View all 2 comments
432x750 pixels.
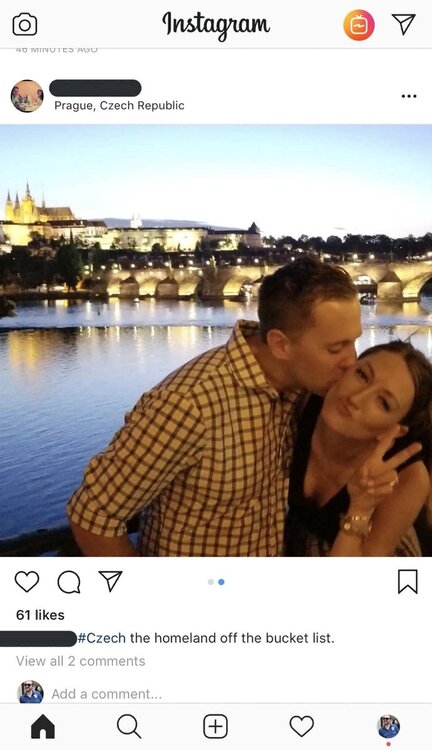(x=80, y=661)
